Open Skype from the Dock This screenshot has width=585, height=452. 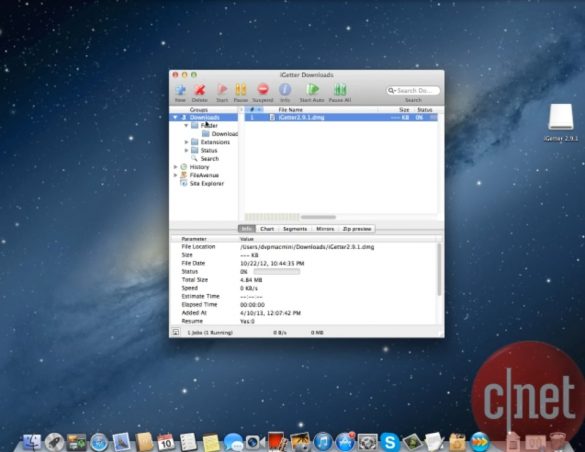click(390, 442)
